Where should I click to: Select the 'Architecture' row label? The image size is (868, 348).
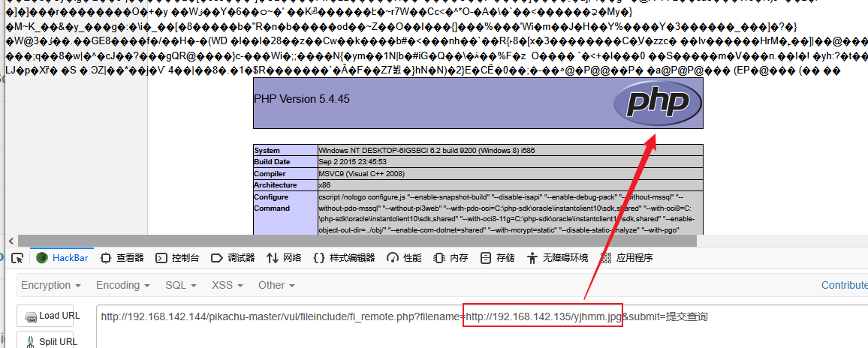tap(275, 185)
